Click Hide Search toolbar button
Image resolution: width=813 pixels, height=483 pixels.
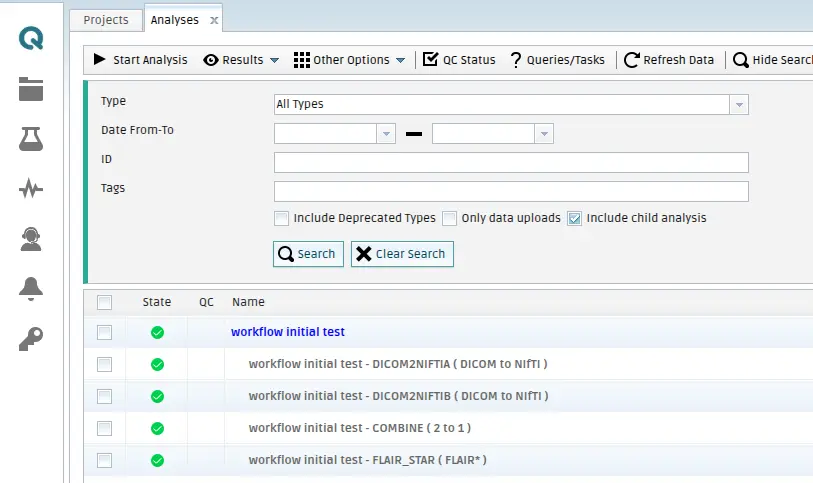pyautogui.click(x=773, y=60)
